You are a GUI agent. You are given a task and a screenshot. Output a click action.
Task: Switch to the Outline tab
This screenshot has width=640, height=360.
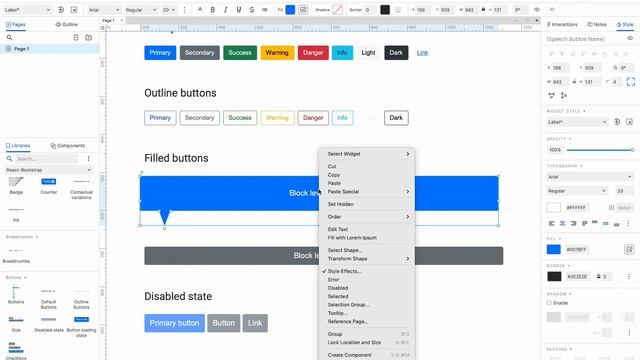[x=66, y=24]
